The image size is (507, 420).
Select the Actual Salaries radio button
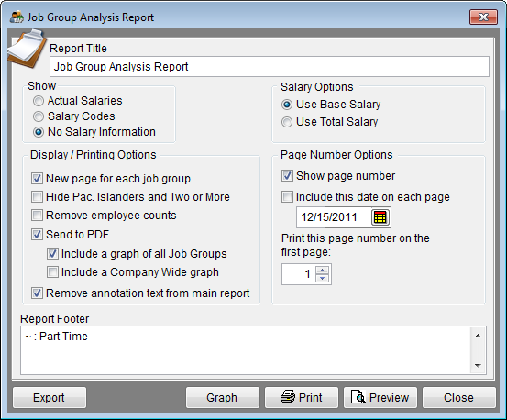click(x=39, y=101)
